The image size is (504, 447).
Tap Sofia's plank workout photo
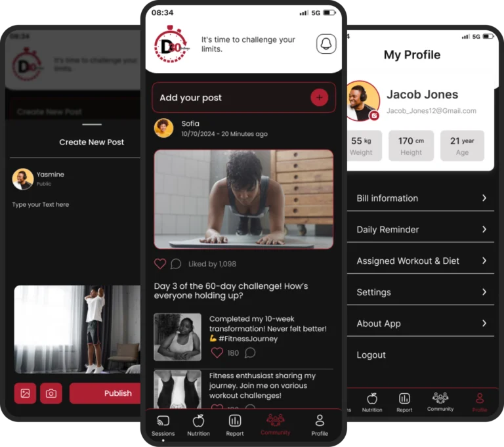[243, 199]
